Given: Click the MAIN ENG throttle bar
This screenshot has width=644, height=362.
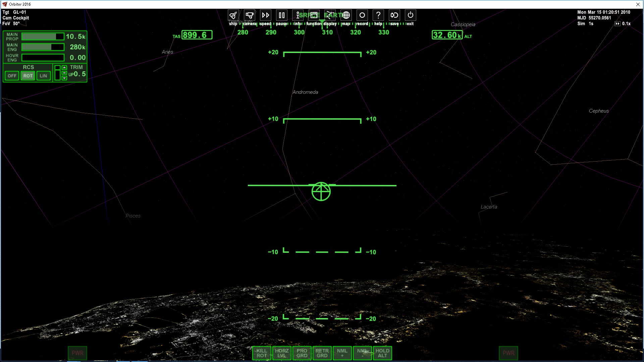Looking at the screenshot, I should (43, 47).
